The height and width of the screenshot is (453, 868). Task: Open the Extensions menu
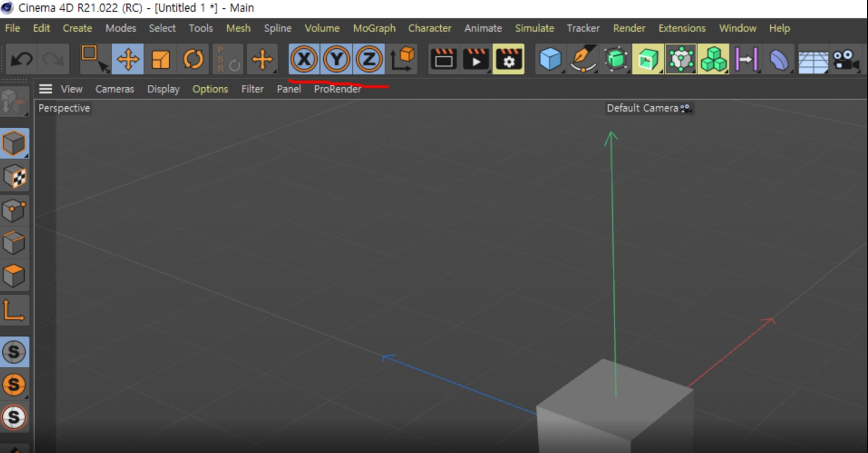(x=682, y=28)
